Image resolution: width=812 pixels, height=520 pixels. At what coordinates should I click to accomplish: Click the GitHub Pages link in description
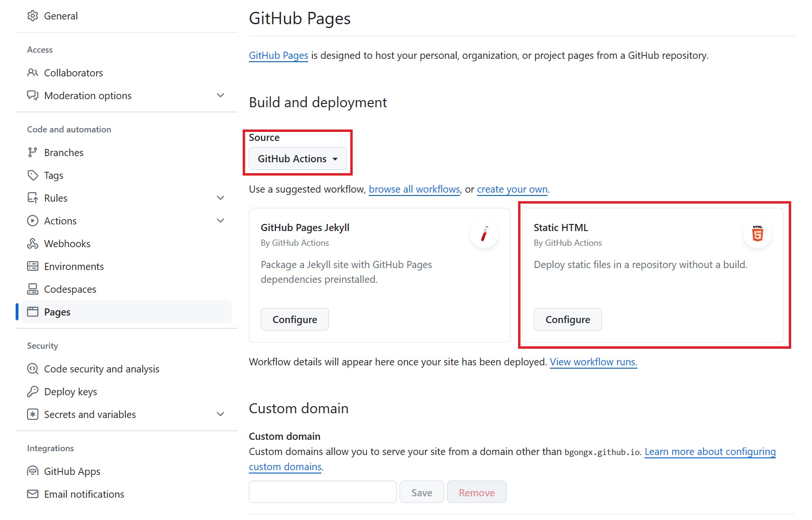[279, 56]
